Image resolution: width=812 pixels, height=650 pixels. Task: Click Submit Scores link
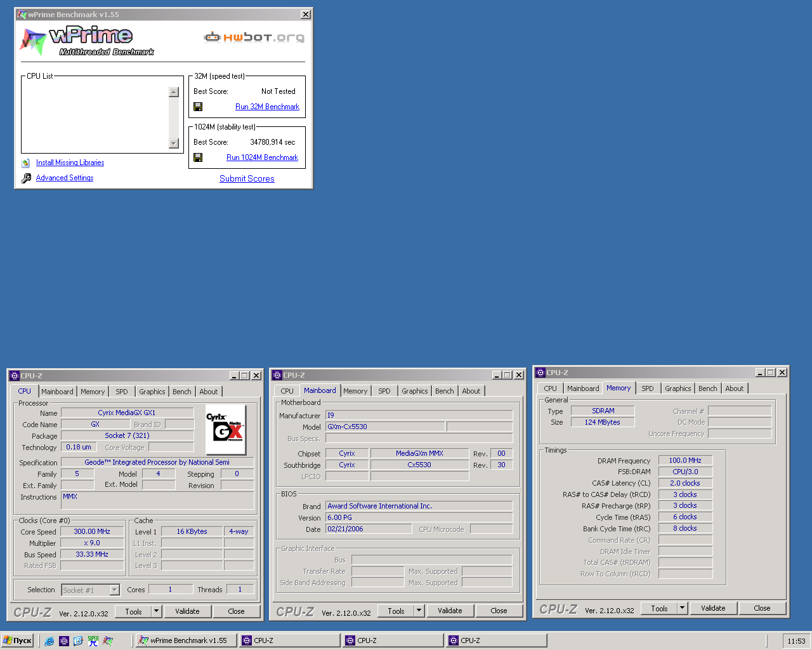pos(247,179)
